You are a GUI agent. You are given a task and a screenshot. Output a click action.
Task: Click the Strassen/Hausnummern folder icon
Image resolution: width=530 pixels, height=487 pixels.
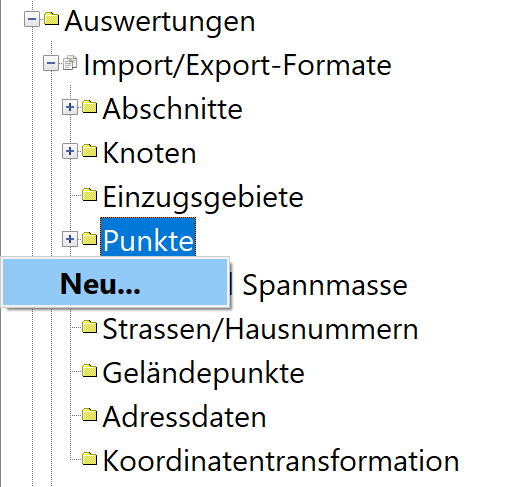(x=90, y=327)
